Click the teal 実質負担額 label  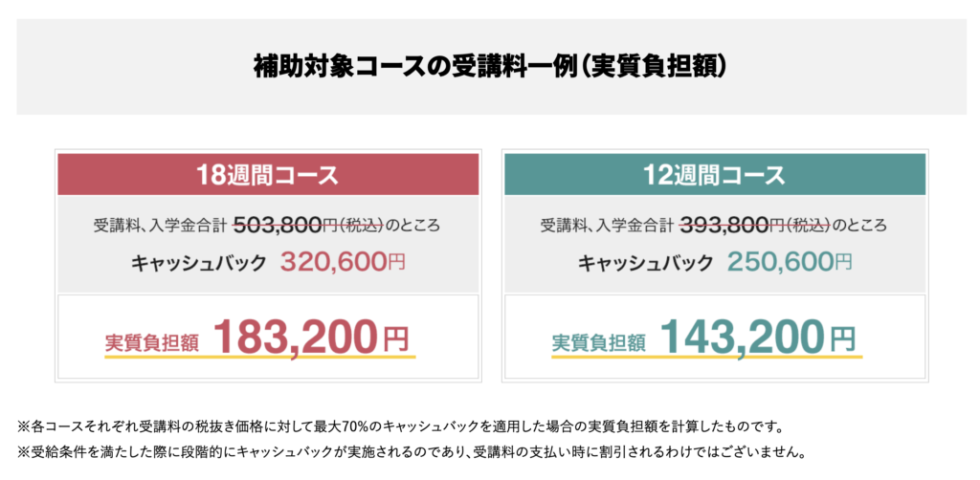598,342
